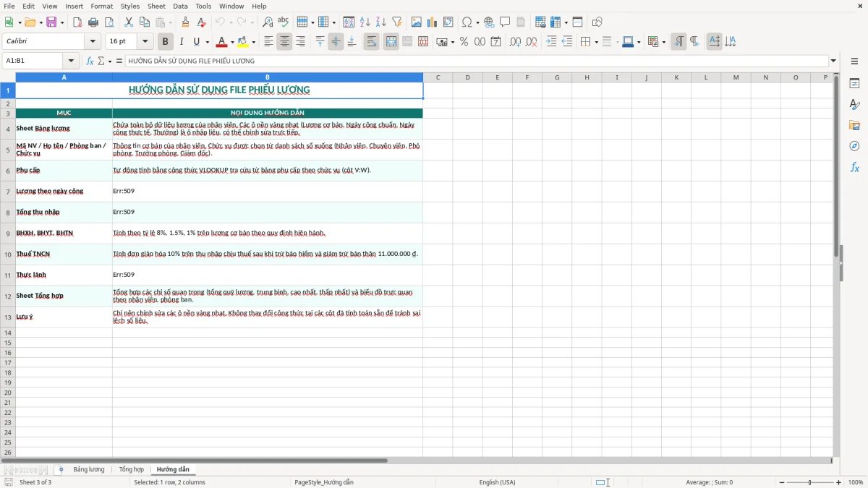Apply the red font color swatch
The image size is (868, 488).
(221, 42)
